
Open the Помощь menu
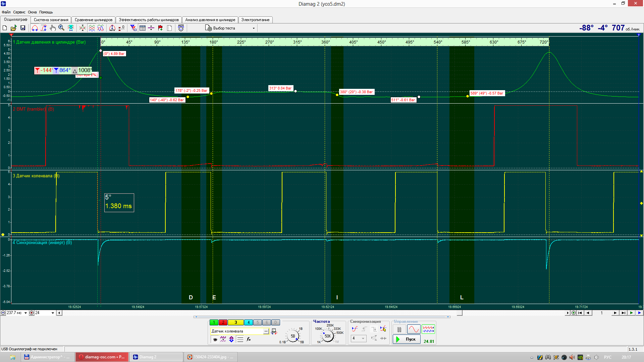point(46,12)
